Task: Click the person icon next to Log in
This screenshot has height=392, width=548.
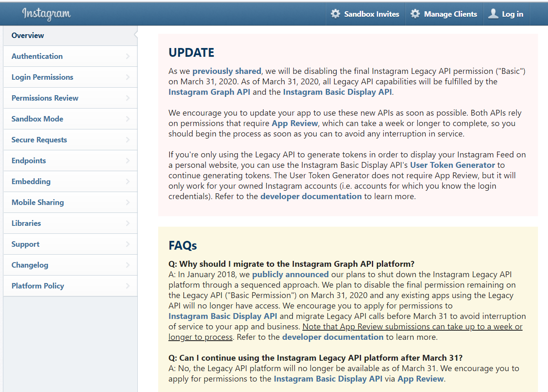Action: 492,14
